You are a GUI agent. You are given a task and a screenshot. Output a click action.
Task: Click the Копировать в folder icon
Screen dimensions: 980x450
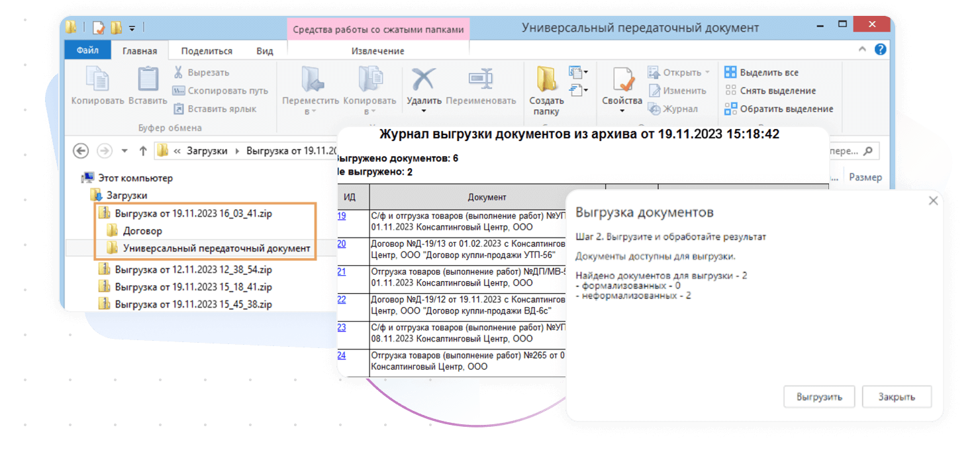[x=370, y=79]
